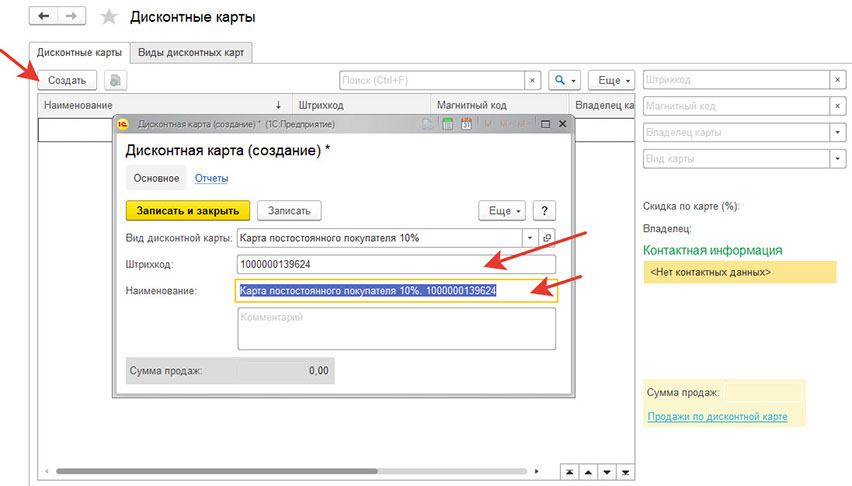
Task: Click the M memory button in the dialog title bar
Action: coord(488,124)
